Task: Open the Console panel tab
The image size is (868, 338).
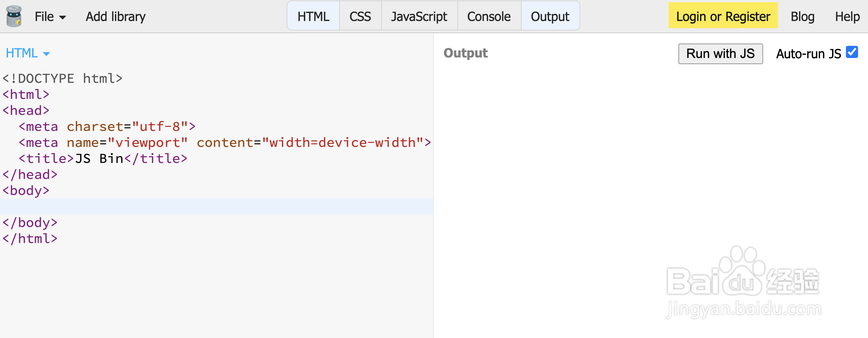Action: [x=489, y=17]
